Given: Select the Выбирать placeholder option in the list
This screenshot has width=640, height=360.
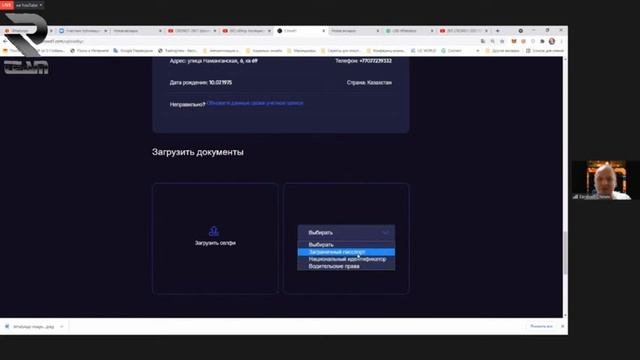Looking at the screenshot, I should (x=346, y=244).
